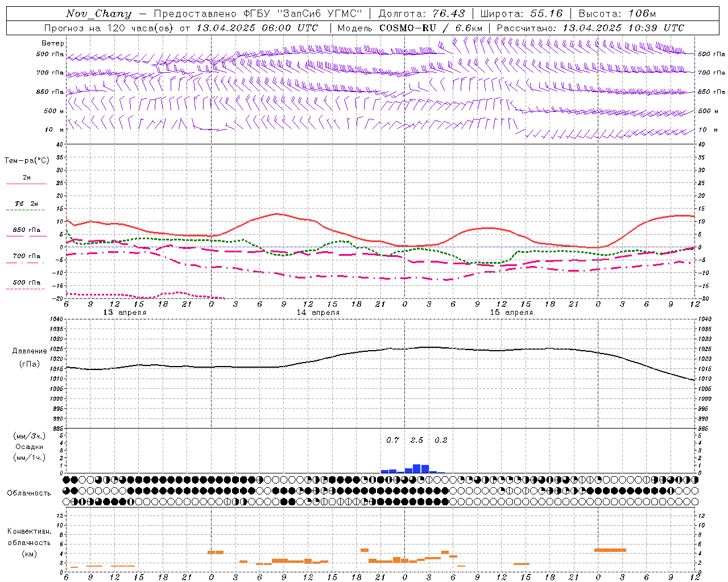The image size is (728, 582).
Task: Click the "Облачность" cloud cover label
Action: pos(29,493)
